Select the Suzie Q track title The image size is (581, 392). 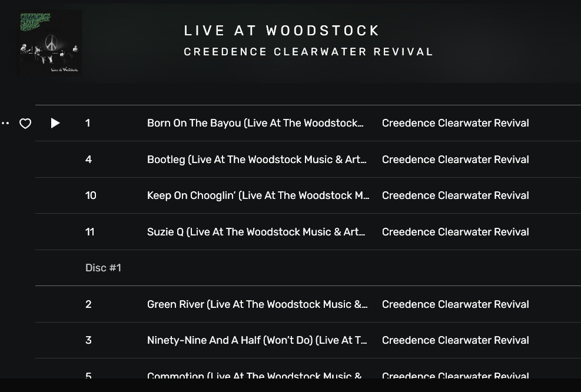(256, 231)
